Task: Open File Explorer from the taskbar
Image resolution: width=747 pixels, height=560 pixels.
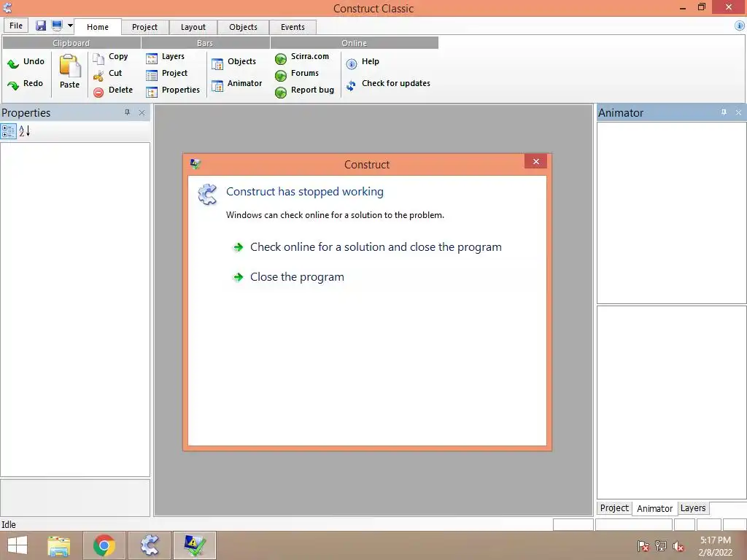Action: coord(59,545)
